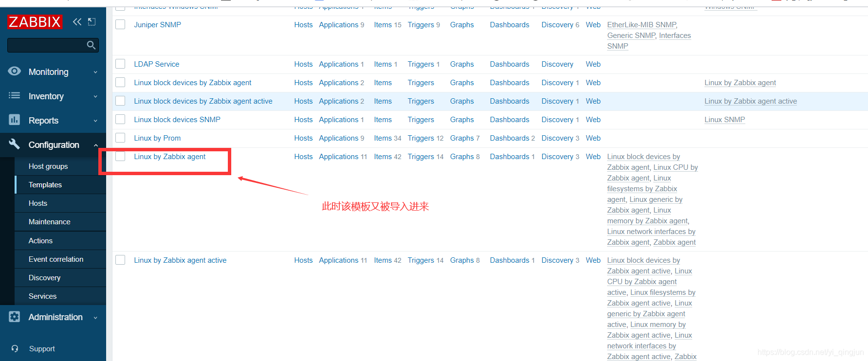Image resolution: width=868 pixels, height=361 pixels.
Task: Check Linux block devices by Zabbix agent checkbox
Action: (120, 82)
